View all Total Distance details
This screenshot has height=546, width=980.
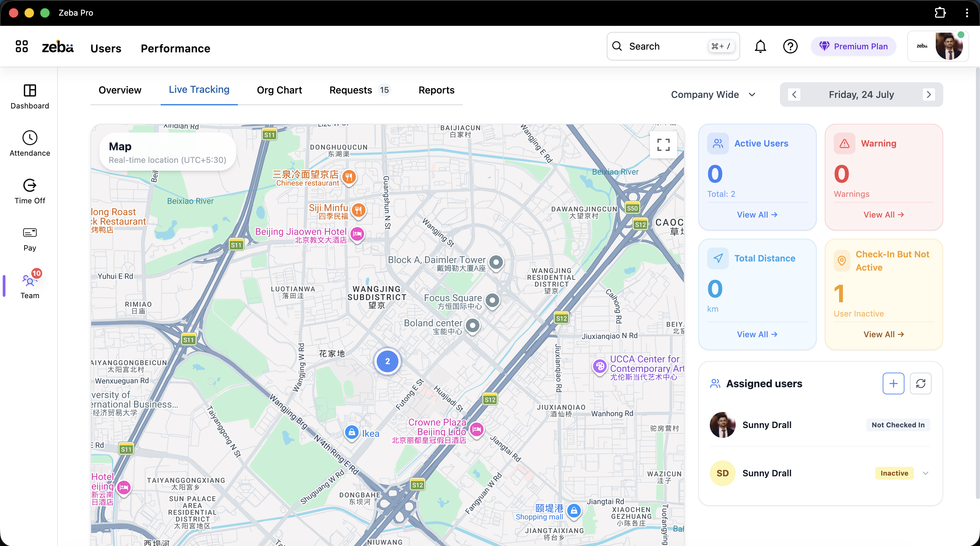[757, 335]
